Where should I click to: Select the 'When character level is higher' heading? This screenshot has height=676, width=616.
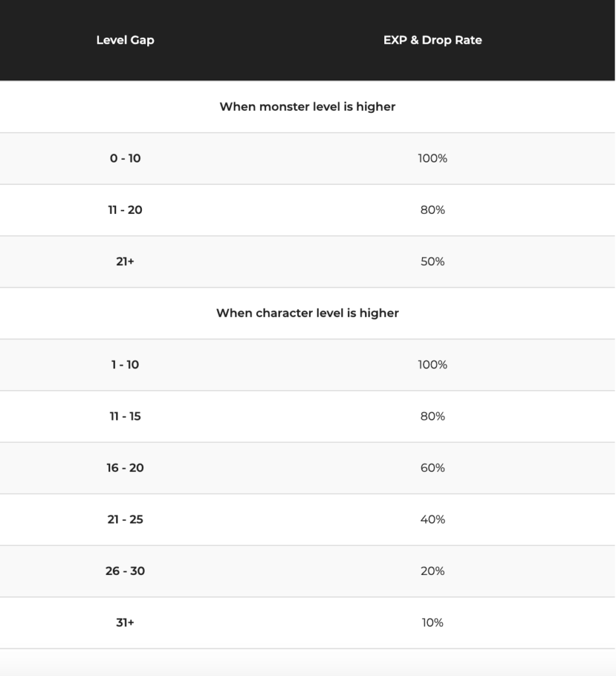coord(308,313)
